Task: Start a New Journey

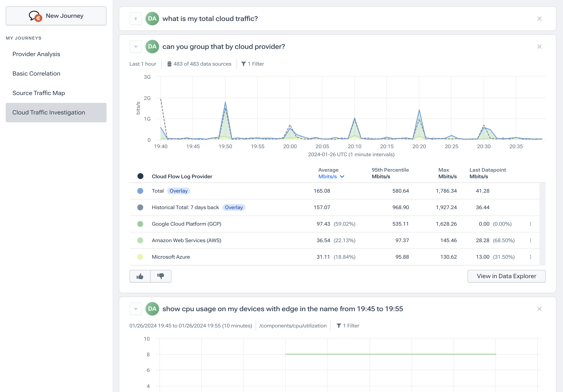Action: (56, 16)
